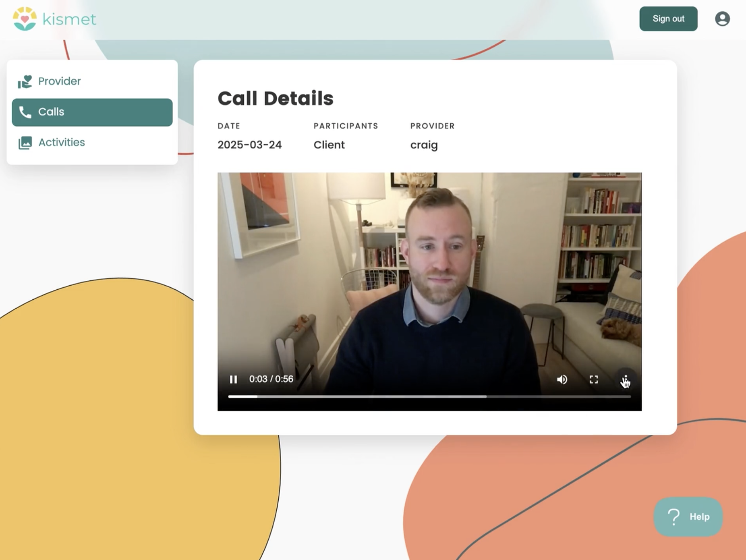Click the kismet flower logo icon
This screenshot has height=560, width=746.
(25, 19)
